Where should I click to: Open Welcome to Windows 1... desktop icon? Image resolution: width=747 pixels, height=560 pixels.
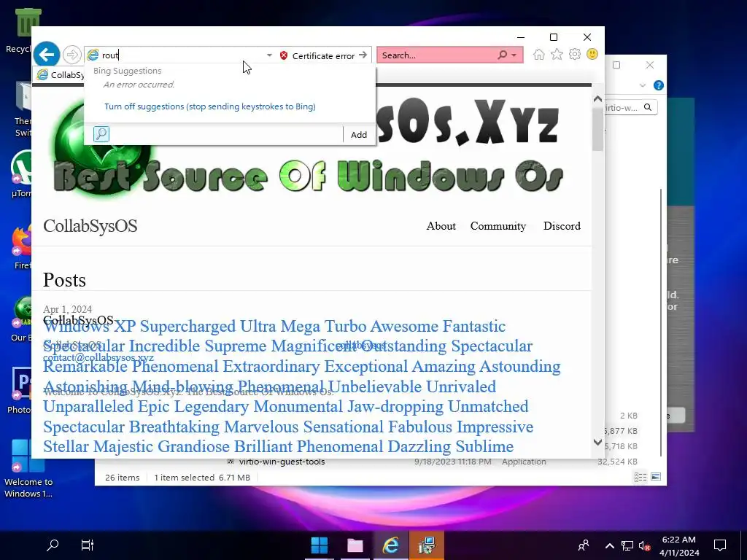[28, 467]
